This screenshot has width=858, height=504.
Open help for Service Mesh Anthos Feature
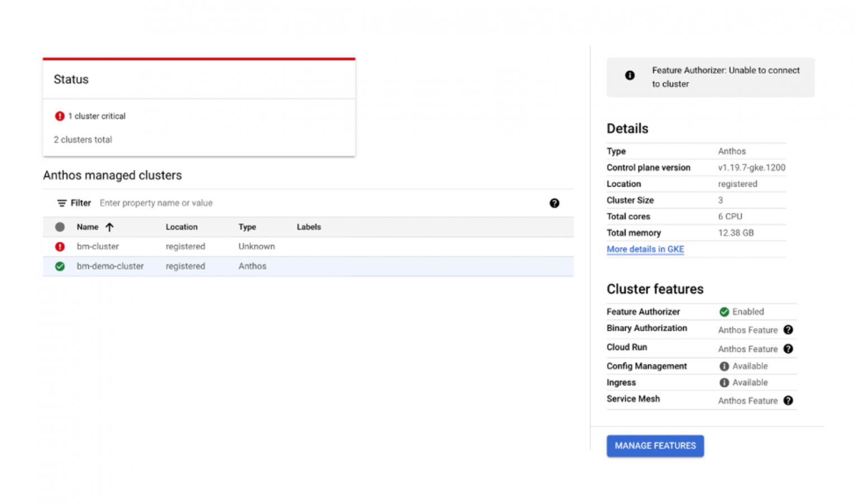tap(788, 400)
